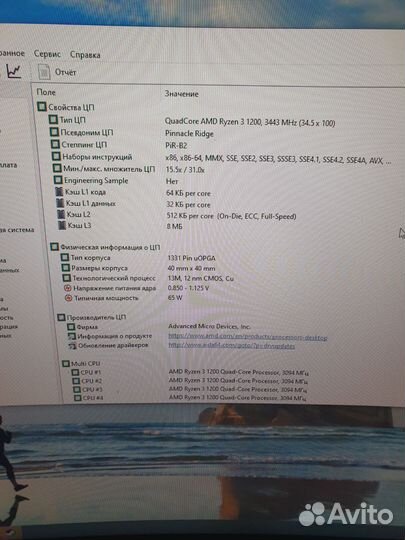
Task: Click the icon beside Размеры корпуса
Action: pos(66,268)
